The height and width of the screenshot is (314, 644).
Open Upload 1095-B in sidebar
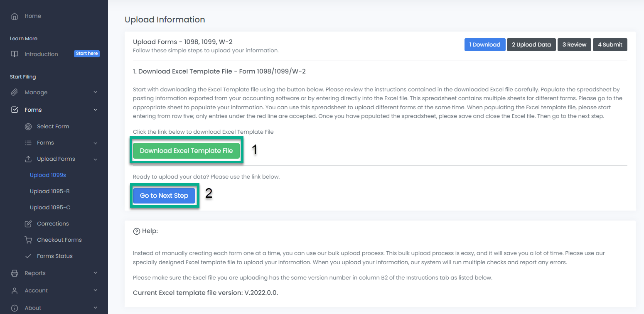(x=49, y=191)
